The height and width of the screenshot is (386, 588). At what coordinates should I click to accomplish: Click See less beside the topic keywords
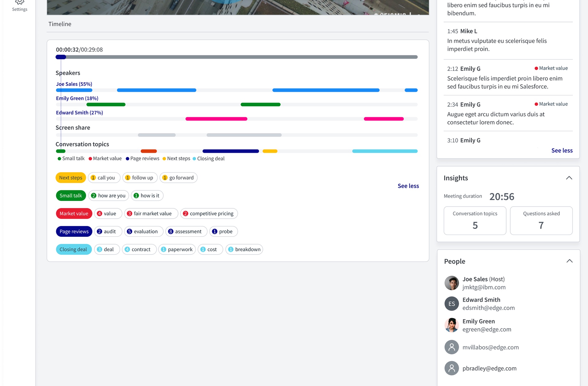[x=408, y=186]
